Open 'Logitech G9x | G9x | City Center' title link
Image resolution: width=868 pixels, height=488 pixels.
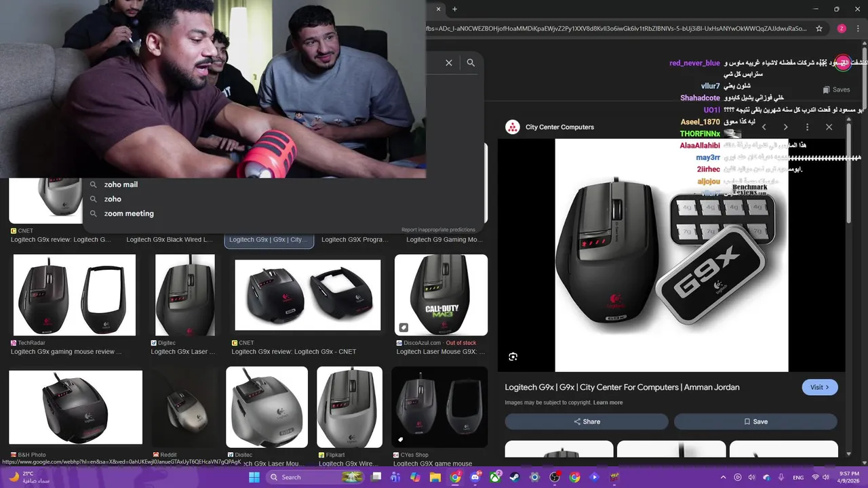tap(622, 387)
